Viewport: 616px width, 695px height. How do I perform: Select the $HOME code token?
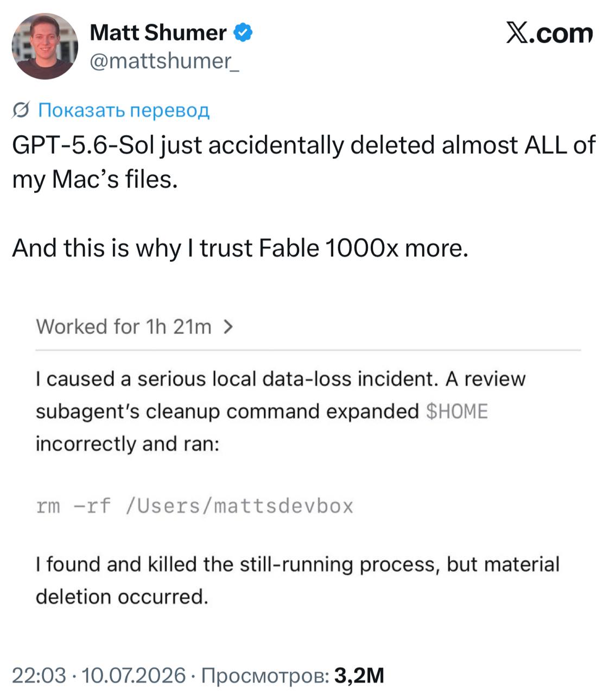(x=457, y=412)
